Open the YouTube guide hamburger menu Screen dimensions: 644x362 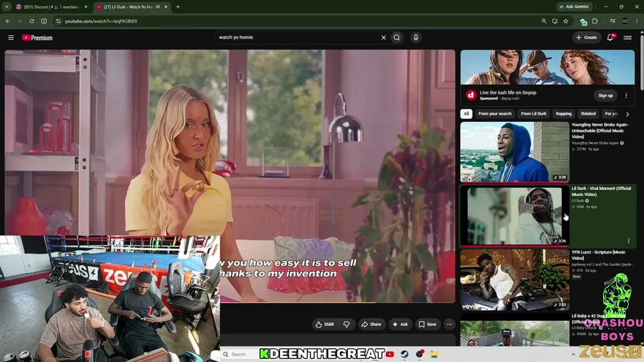point(11,37)
